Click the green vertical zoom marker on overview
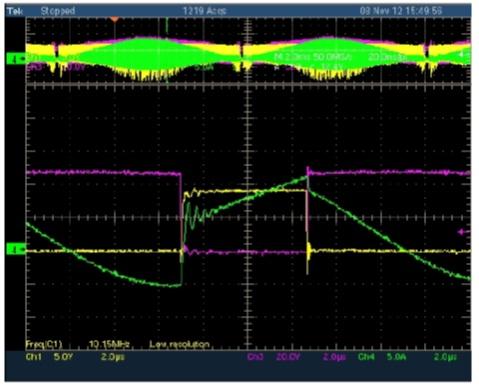This screenshot has height=386, width=479. point(166,25)
